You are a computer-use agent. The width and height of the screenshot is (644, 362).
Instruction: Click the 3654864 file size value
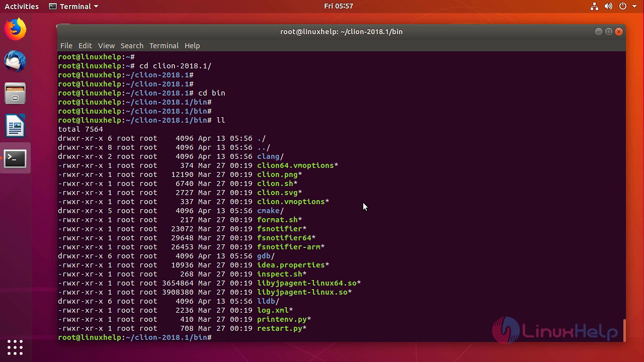178,283
